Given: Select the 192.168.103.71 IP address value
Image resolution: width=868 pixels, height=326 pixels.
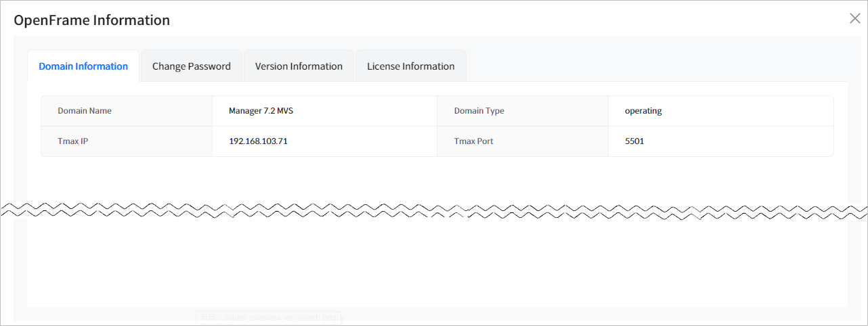Looking at the screenshot, I should click(x=258, y=141).
